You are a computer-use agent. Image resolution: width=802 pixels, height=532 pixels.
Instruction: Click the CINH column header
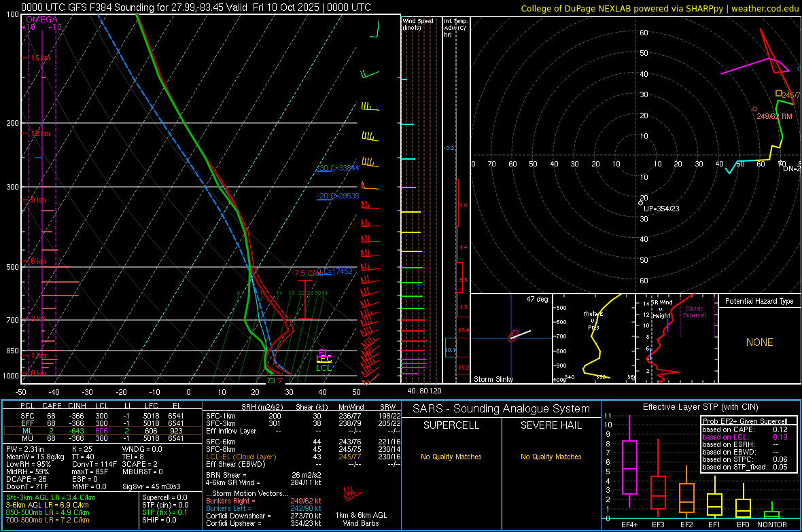pyautogui.click(x=77, y=406)
